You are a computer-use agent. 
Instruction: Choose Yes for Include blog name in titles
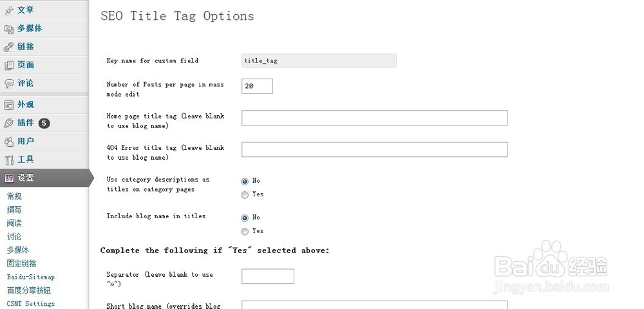pos(245,232)
